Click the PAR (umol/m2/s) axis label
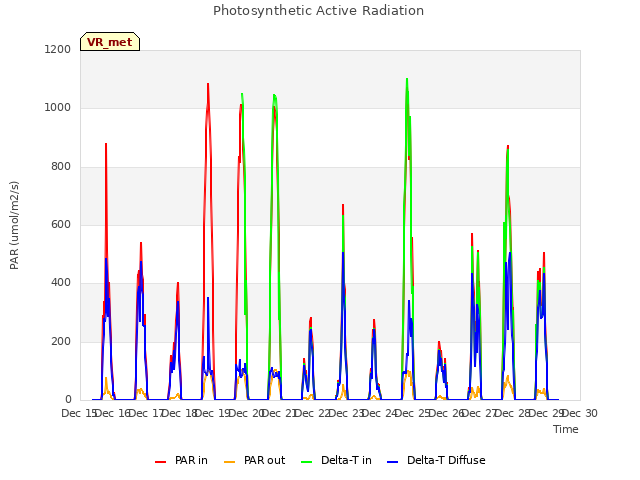The width and height of the screenshot is (640, 480). coord(14,225)
